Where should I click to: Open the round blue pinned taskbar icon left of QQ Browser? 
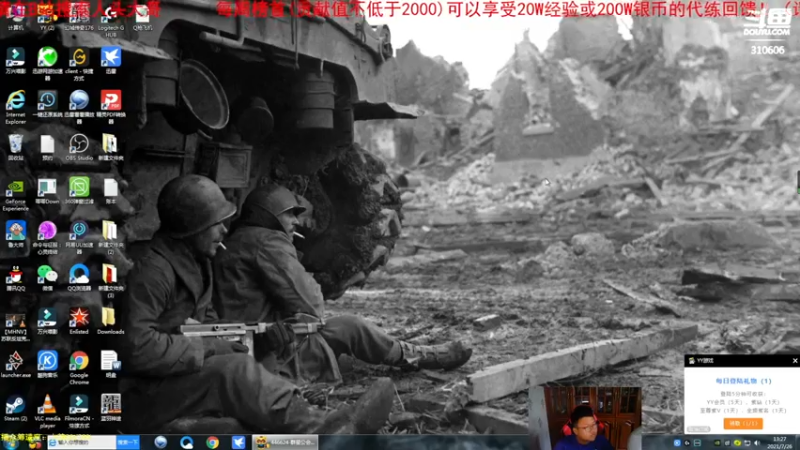(161, 442)
